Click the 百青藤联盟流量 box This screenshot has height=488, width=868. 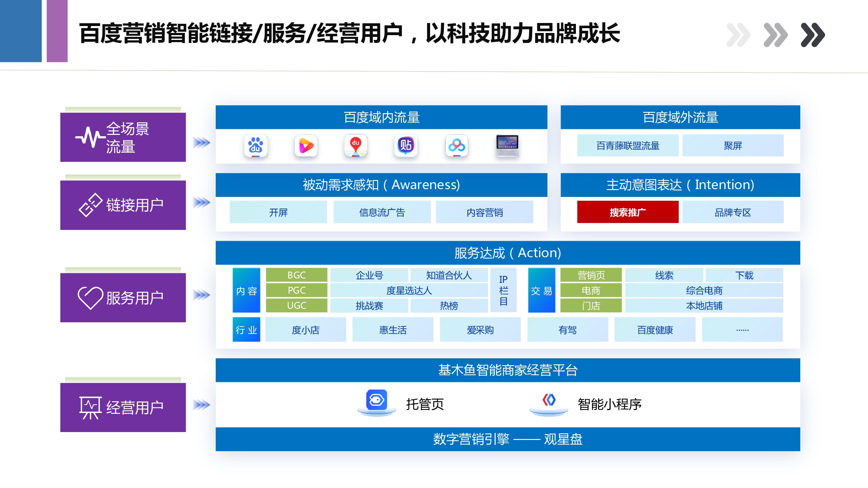(628, 145)
